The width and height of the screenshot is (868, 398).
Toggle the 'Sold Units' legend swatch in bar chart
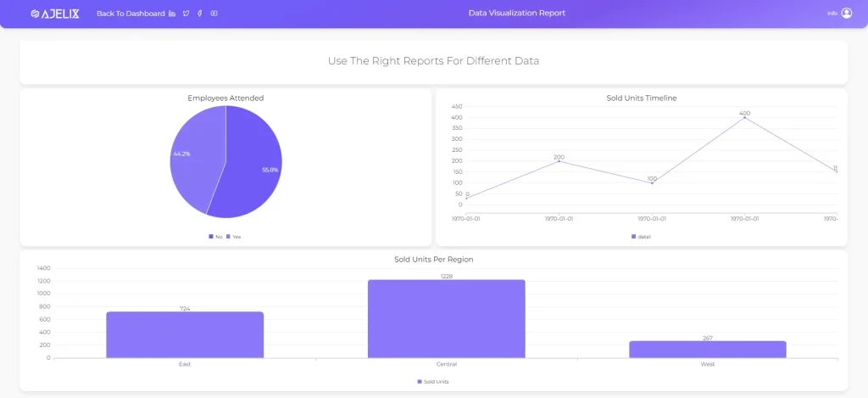click(419, 382)
